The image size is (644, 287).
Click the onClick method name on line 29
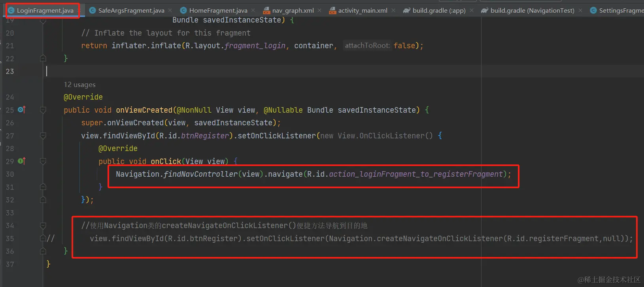pos(166,161)
